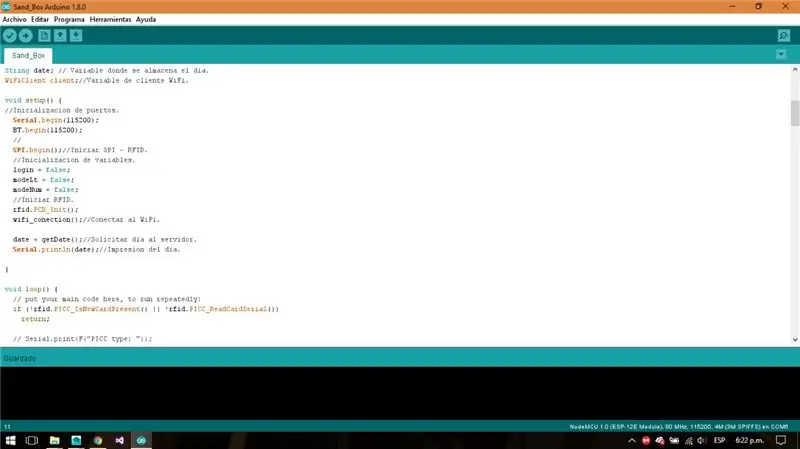
Task: Open the Herramientas menu
Action: point(110,19)
